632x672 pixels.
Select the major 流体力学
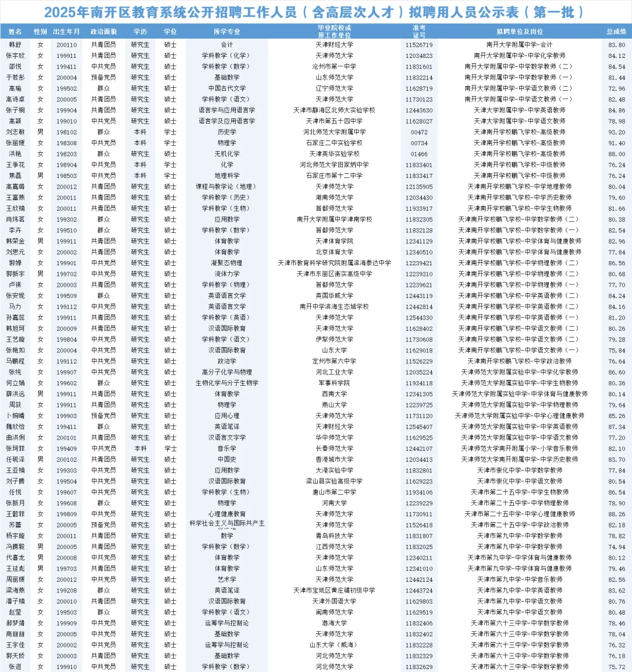226,274
